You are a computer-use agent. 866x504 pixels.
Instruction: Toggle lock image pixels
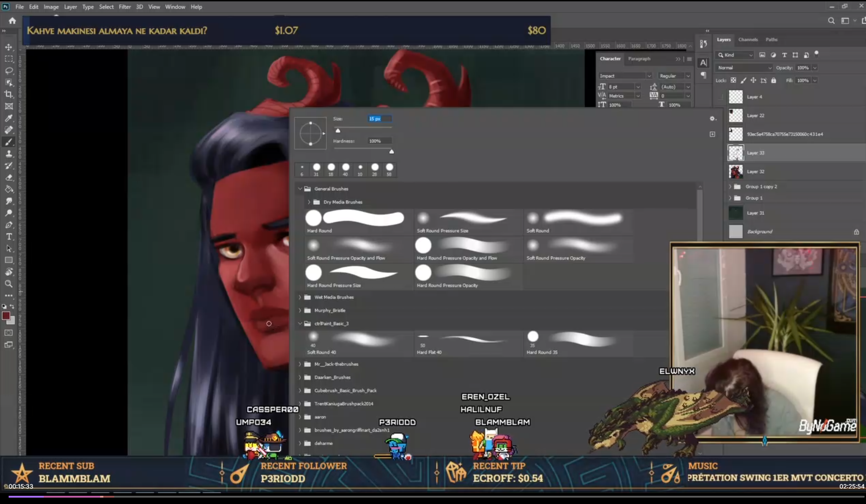point(744,81)
